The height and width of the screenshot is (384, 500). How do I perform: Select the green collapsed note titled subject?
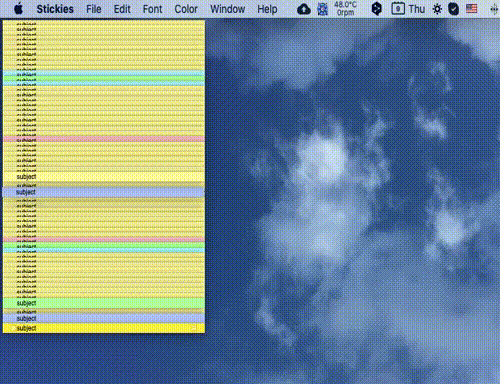[104, 303]
